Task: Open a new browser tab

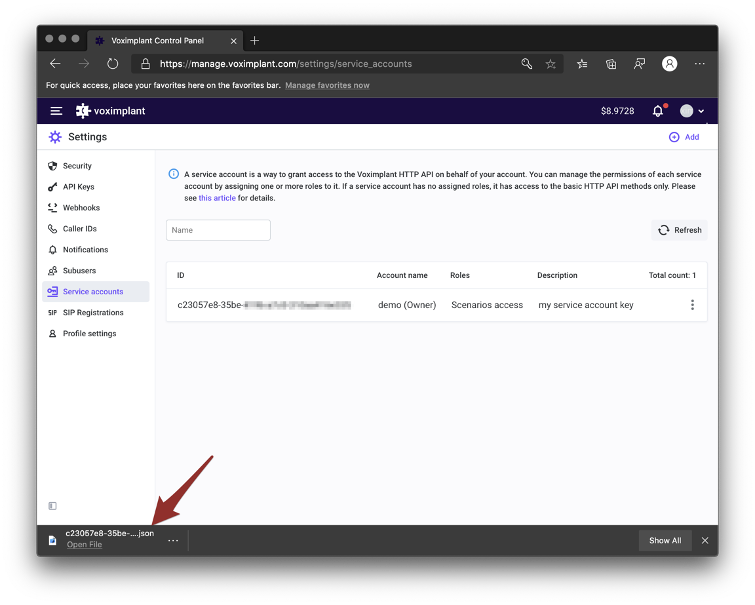Action: (x=255, y=40)
